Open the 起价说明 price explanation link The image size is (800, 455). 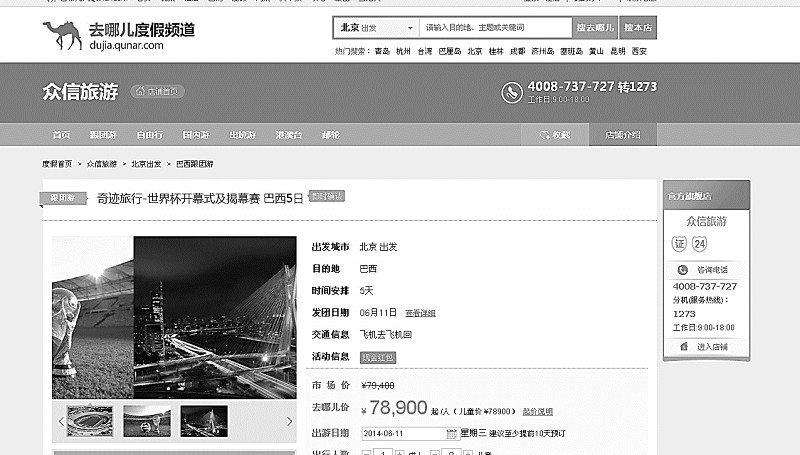[x=538, y=411]
